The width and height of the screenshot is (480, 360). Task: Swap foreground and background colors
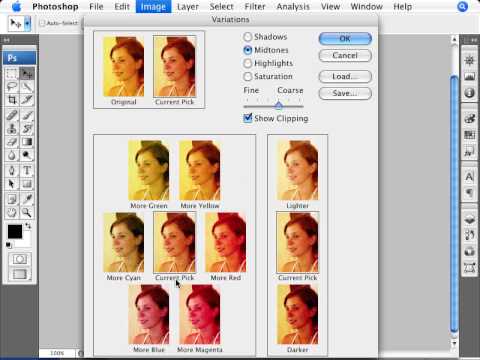(x=28, y=226)
